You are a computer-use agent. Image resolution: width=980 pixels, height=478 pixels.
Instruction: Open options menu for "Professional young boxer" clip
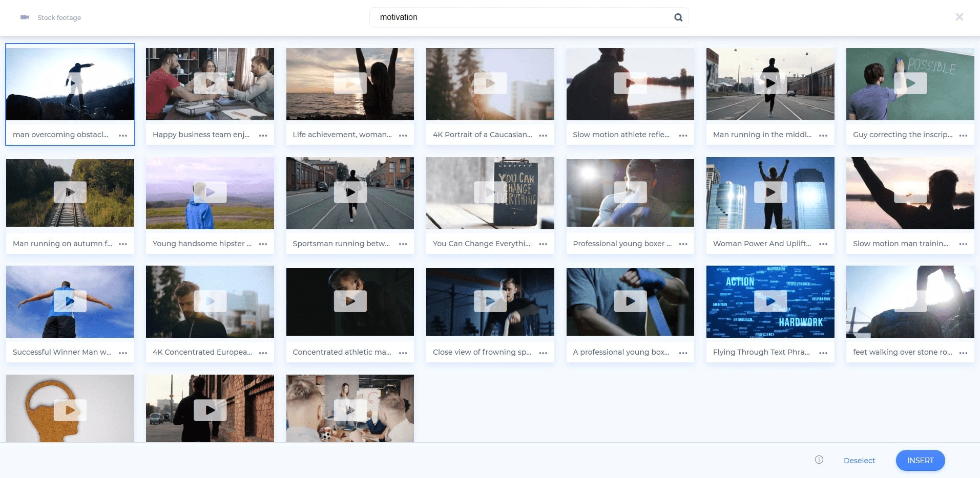[683, 244]
